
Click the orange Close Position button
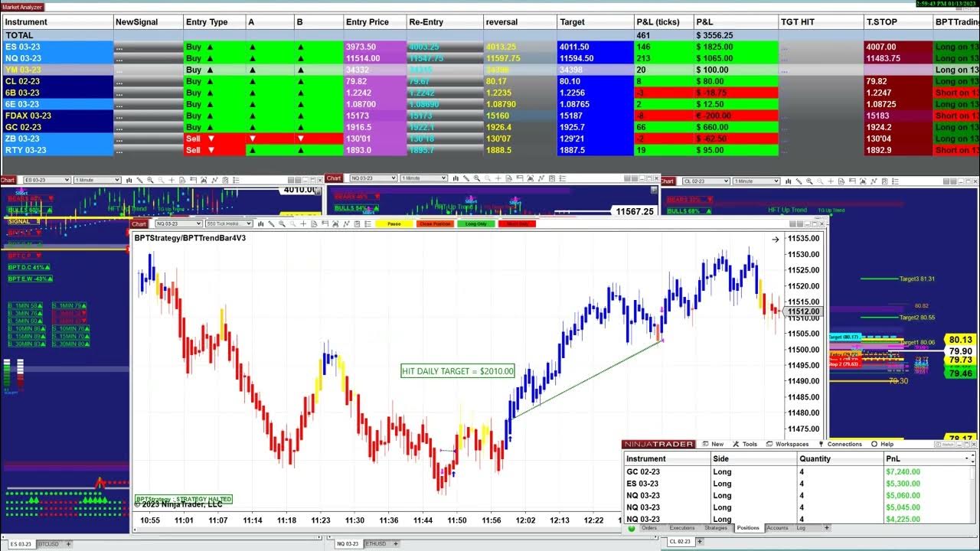435,223
